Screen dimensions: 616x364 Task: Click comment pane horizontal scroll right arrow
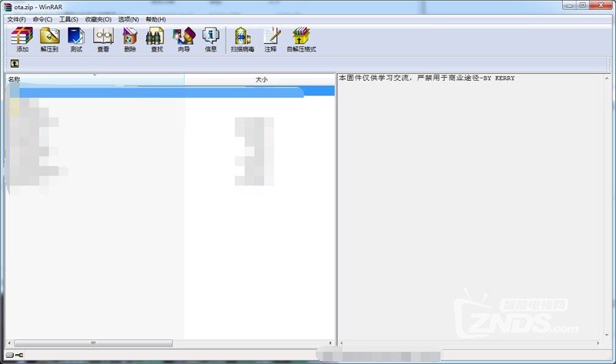point(598,343)
